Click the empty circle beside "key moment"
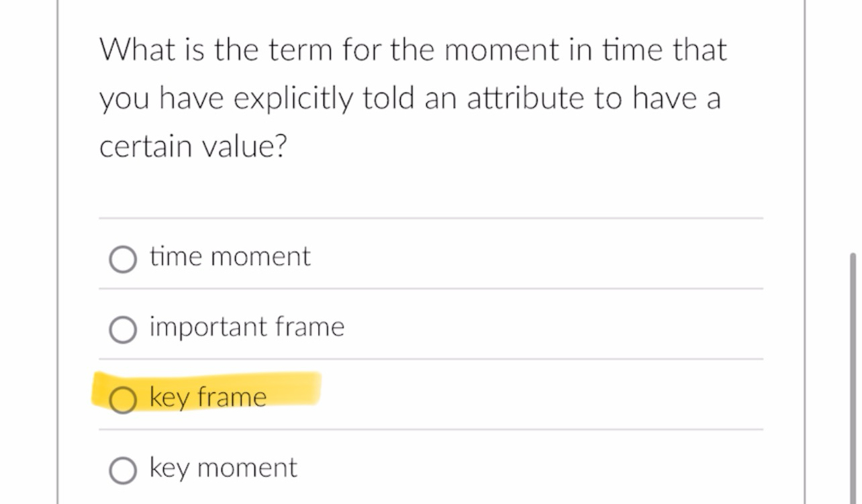 click(123, 470)
